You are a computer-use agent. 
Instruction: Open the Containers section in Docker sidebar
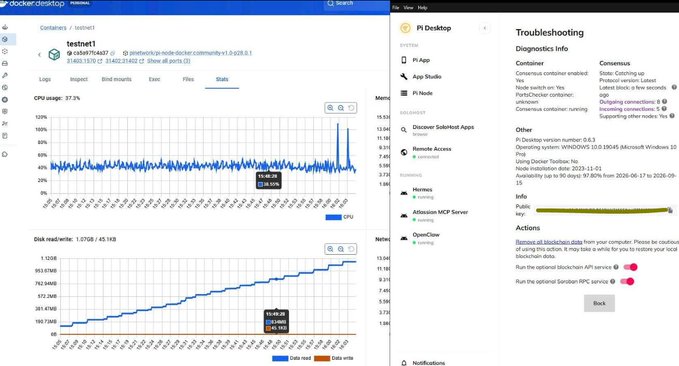(x=5, y=39)
